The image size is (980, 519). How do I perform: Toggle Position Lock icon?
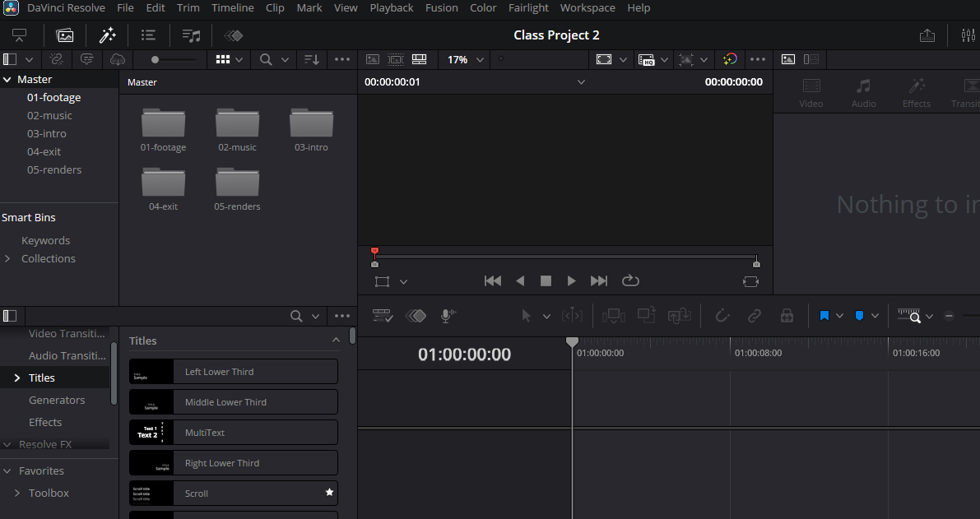click(x=787, y=316)
